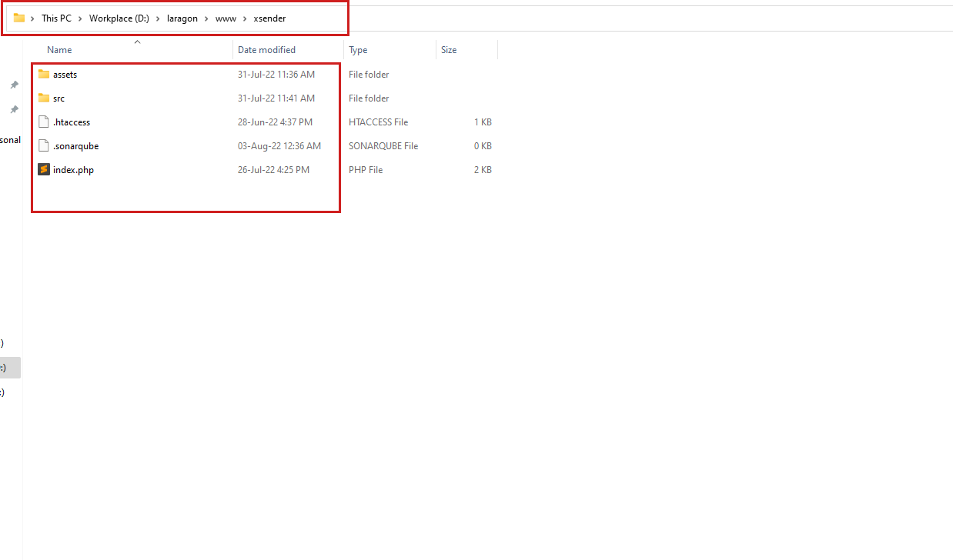Navigate to www in breadcrumb path
953x560 pixels.
[226, 18]
